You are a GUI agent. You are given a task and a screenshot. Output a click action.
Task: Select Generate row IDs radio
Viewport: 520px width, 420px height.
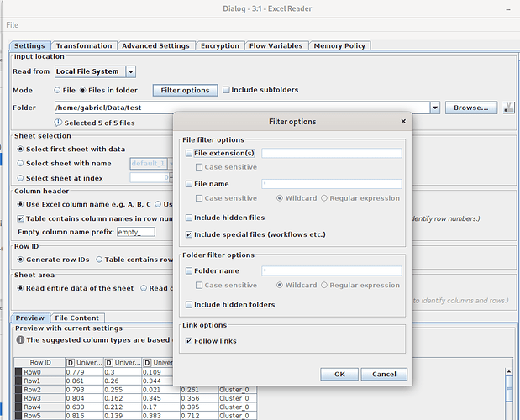[x=20, y=260]
